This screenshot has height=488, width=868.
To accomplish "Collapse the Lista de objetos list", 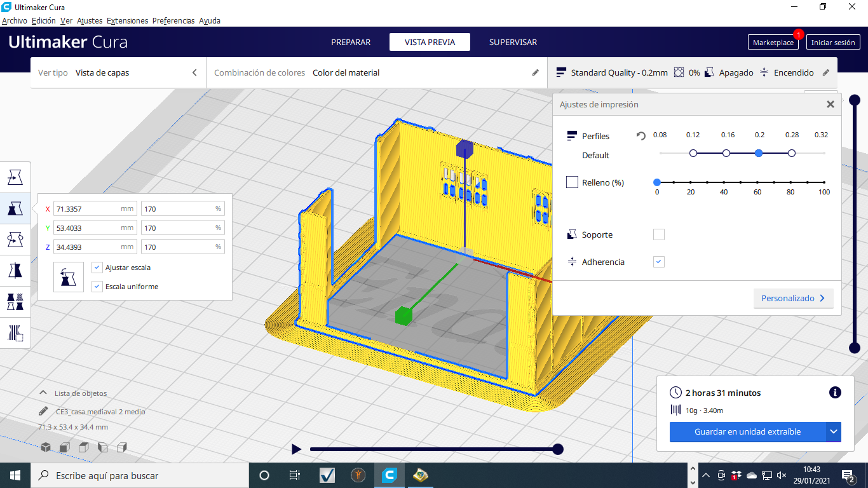I will point(43,393).
